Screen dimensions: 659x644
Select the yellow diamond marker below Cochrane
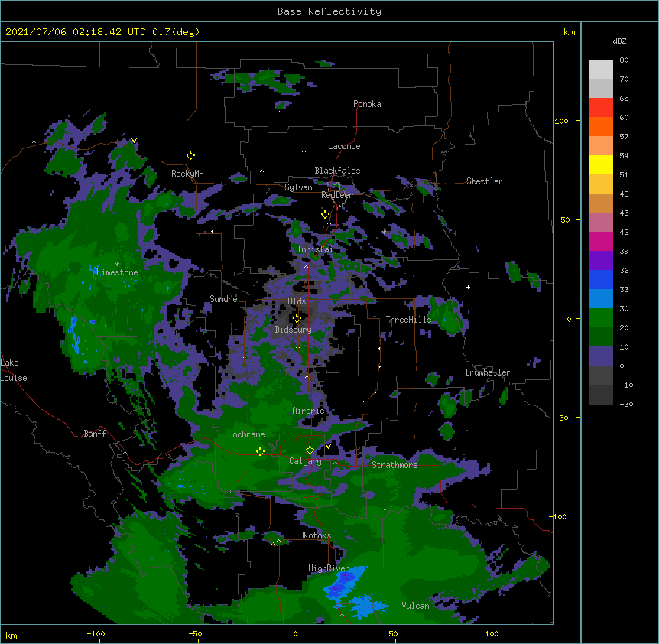tap(260, 452)
